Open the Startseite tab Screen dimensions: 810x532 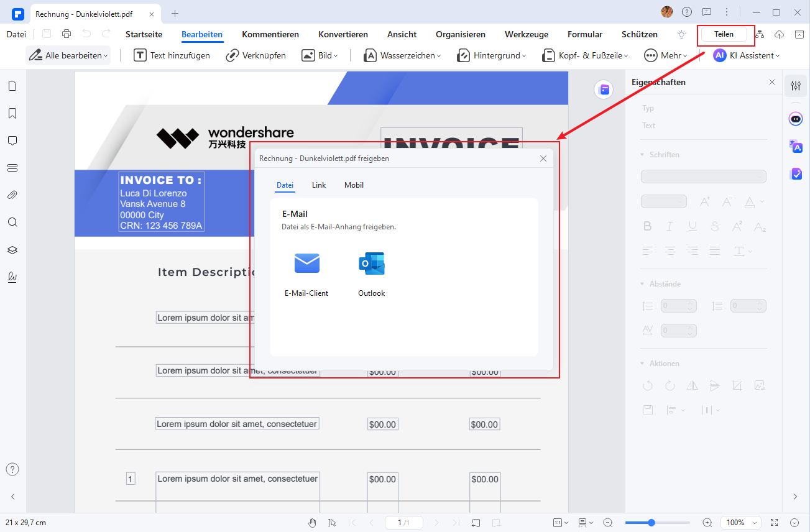[x=144, y=34]
